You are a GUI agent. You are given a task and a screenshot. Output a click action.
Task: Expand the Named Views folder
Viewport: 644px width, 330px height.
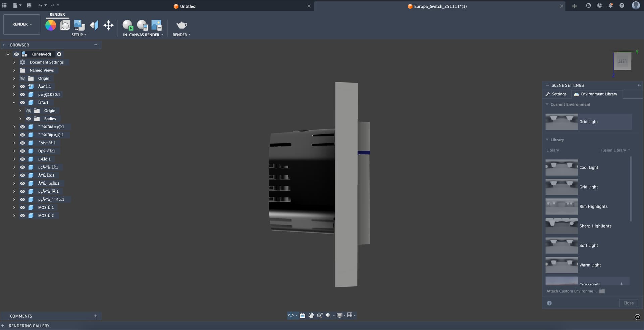(14, 70)
